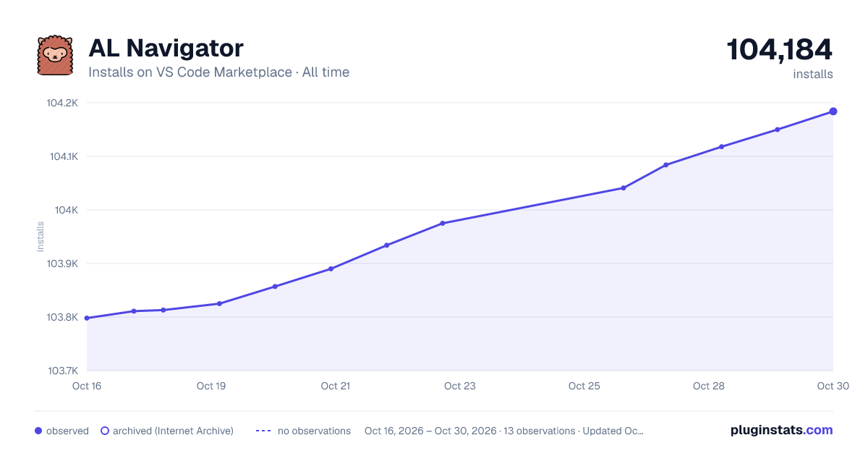868x456 pixels.
Task: Click the no observations dashed line legend
Action: coord(263,431)
